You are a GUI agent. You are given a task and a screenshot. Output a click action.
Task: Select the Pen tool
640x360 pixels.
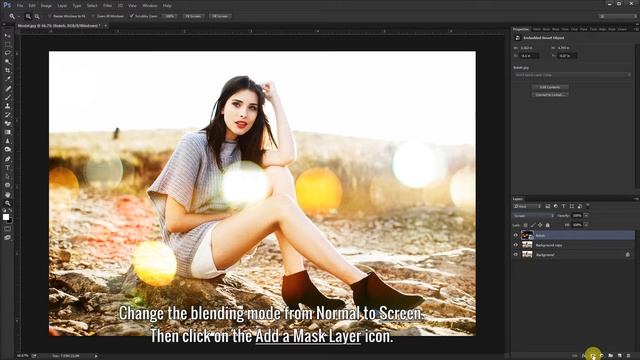(7, 159)
